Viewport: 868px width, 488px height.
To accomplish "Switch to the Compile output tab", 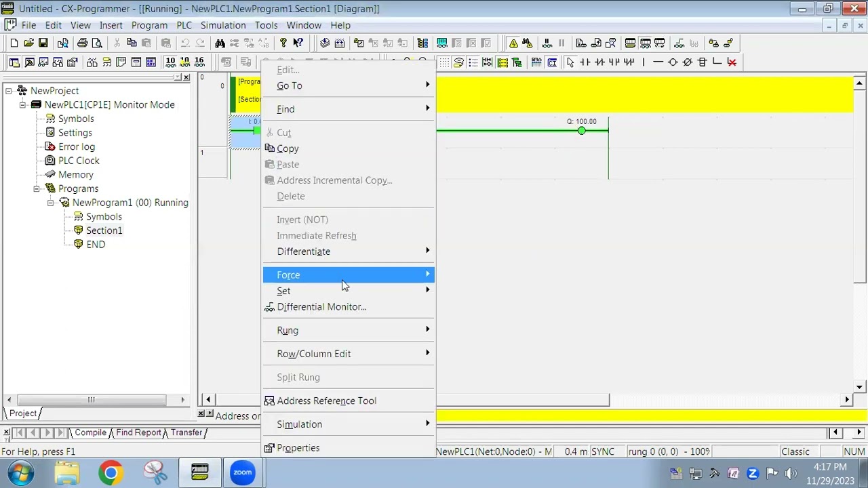I will pyautogui.click(x=90, y=432).
